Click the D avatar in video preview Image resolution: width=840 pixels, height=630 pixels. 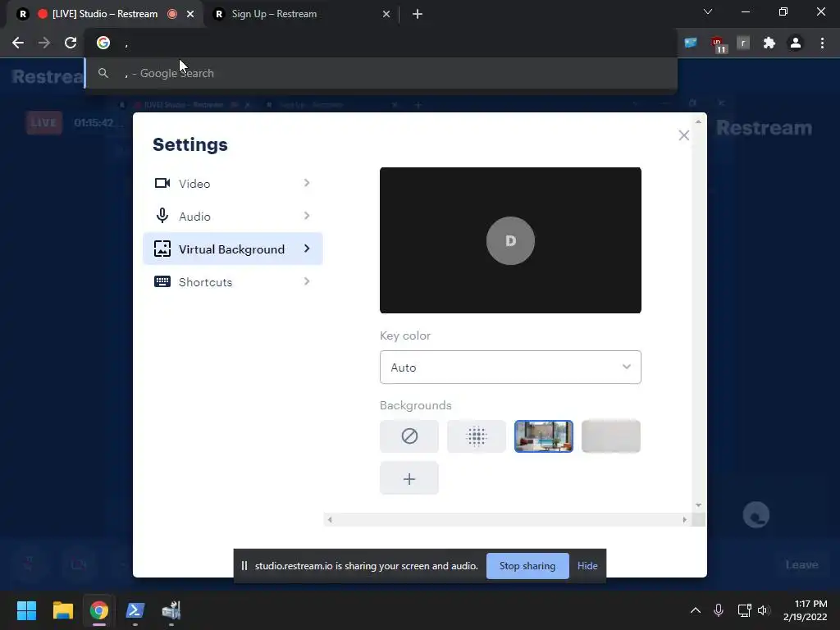tap(510, 240)
